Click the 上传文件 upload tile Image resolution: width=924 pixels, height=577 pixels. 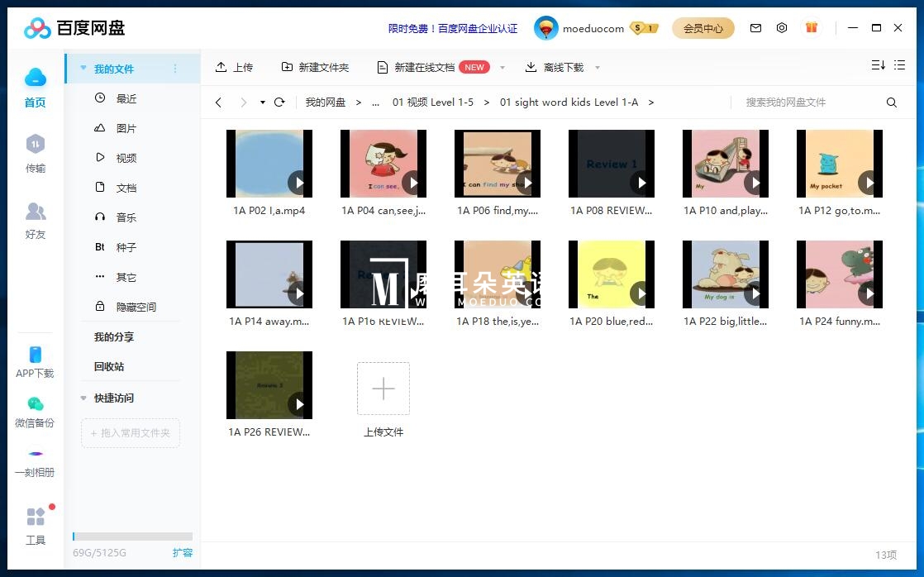point(383,389)
